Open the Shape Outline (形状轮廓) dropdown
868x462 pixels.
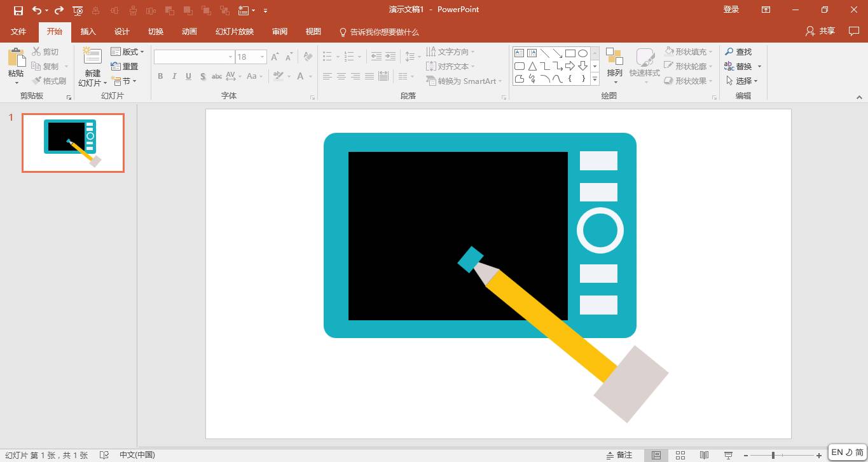point(689,66)
